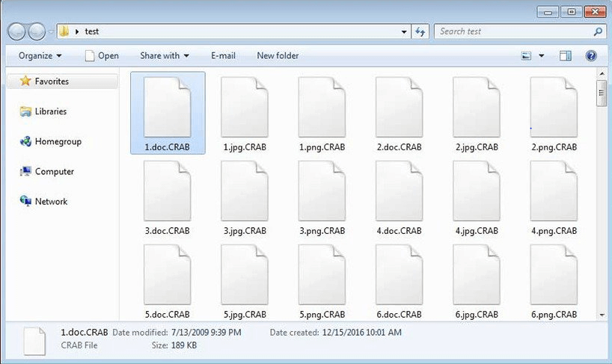The height and width of the screenshot is (364, 612).
Task: Click the vertical scrollbar down arrow
Action: tap(601, 315)
